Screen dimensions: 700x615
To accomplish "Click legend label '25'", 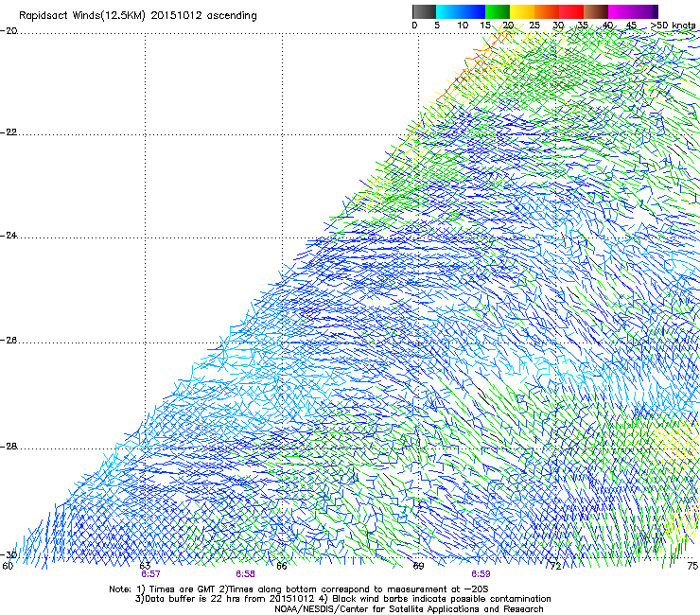I will [534, 26].
